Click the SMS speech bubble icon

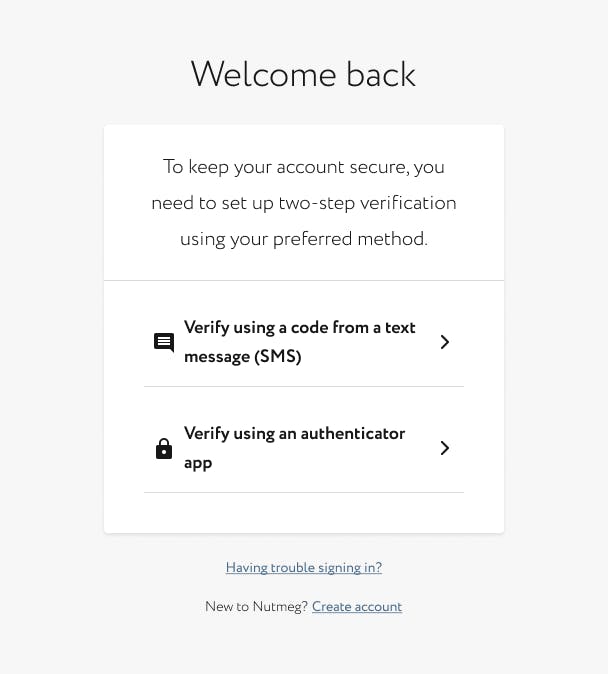pyautogui.click(x=164, y=343)
